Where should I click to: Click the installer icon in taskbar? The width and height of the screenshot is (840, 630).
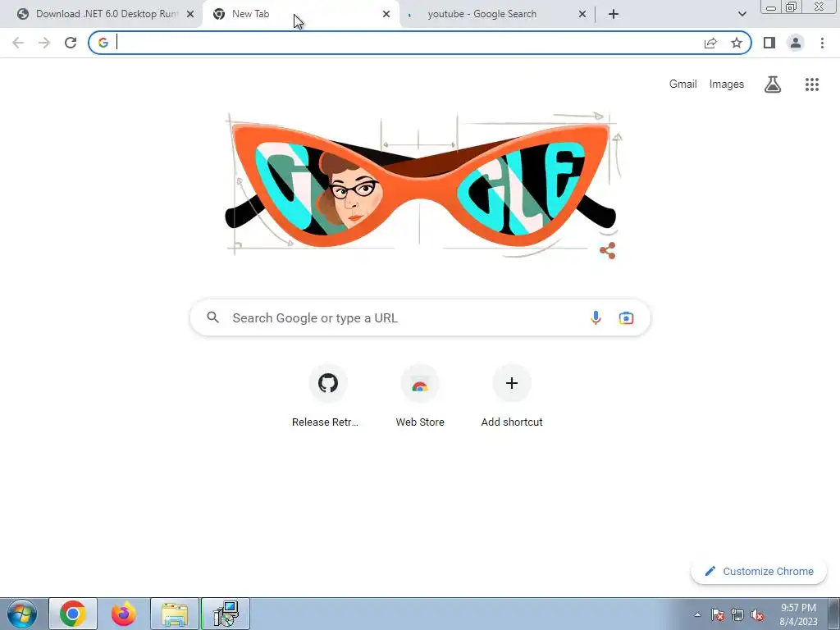[x=226, y=614]
